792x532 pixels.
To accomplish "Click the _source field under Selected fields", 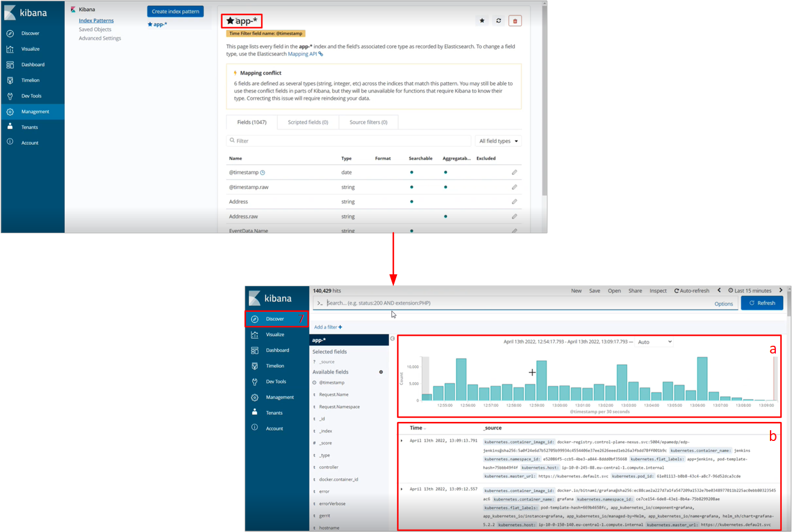I will tap(327, 362).
